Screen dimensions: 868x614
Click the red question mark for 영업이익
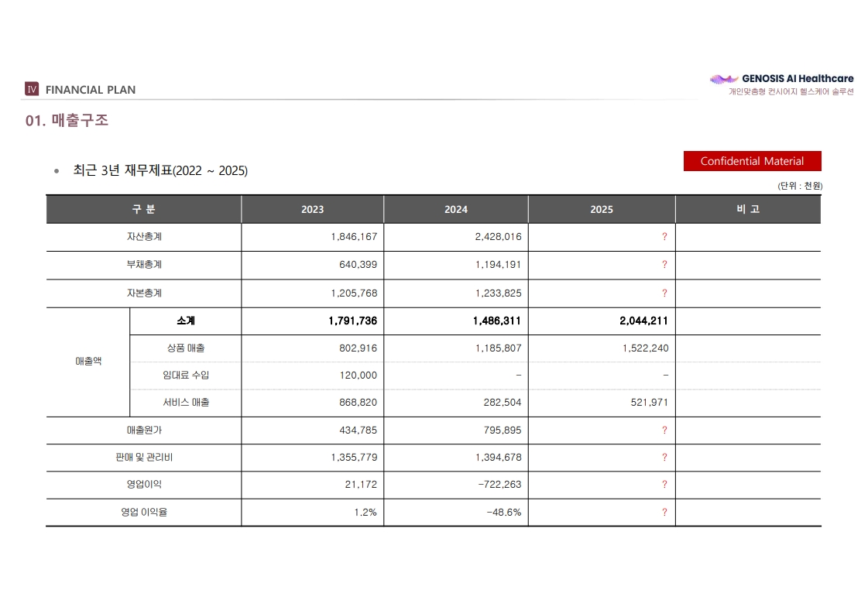pyautogui.click(x=664, y=485)
